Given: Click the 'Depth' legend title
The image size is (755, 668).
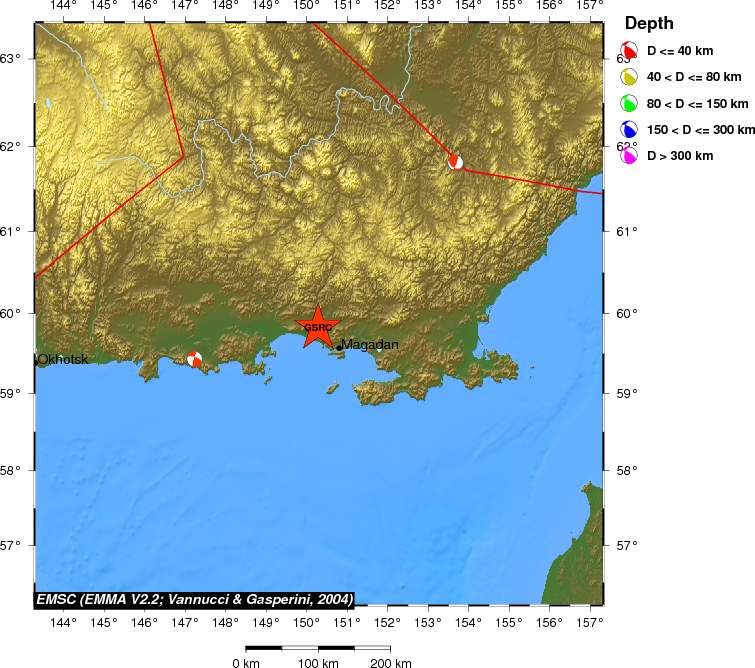Looking at the screenshot, I should [x=649, y=23].
